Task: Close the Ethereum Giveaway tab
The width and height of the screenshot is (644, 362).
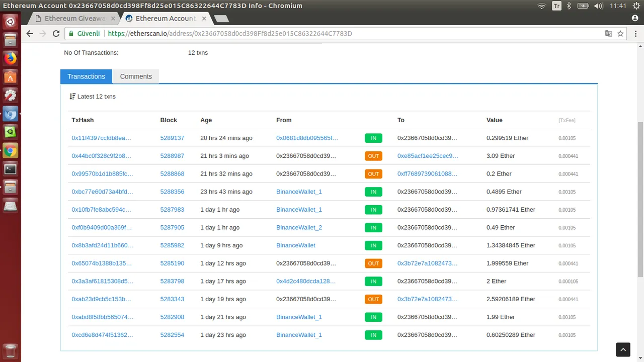Action: [x=113, y=19]
